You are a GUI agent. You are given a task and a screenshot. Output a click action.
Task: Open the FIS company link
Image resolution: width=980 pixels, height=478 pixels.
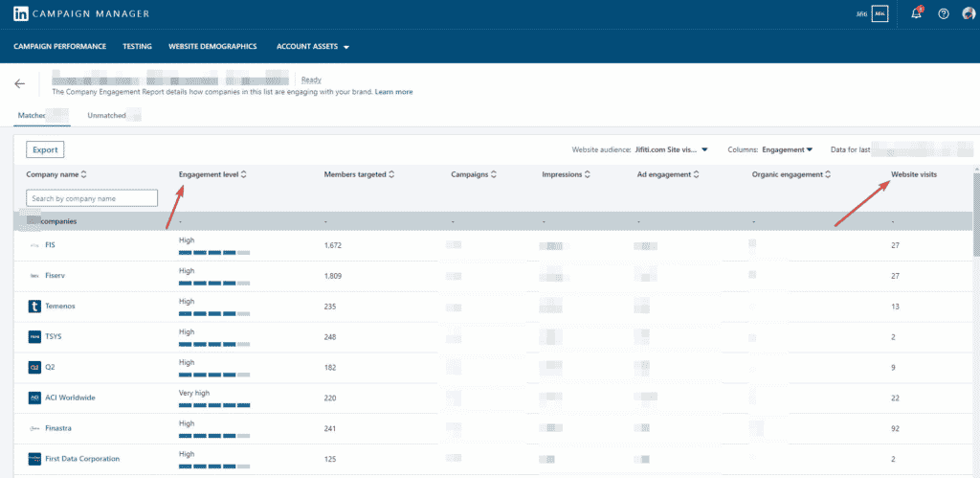[x=51, y=245]
